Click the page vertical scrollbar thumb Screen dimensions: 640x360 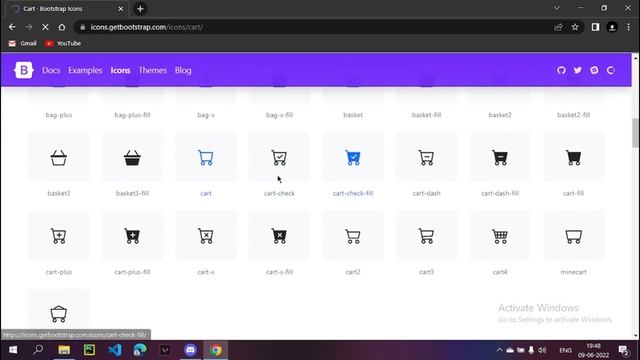(x=636, y=133)
